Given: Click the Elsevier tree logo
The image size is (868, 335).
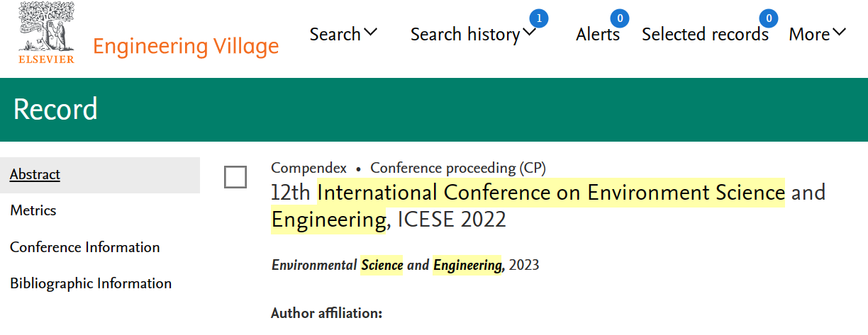Looking at the screenshot, I should coord(47,33).
